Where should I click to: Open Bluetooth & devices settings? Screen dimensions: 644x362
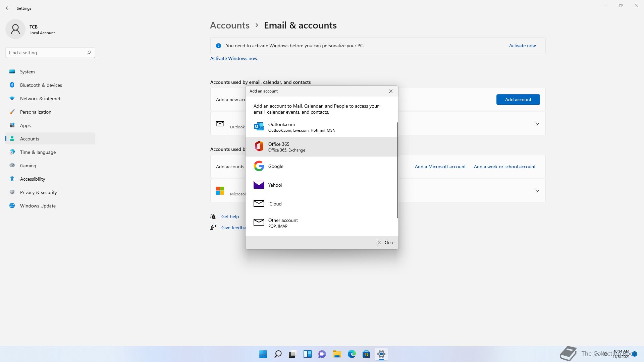50,85
